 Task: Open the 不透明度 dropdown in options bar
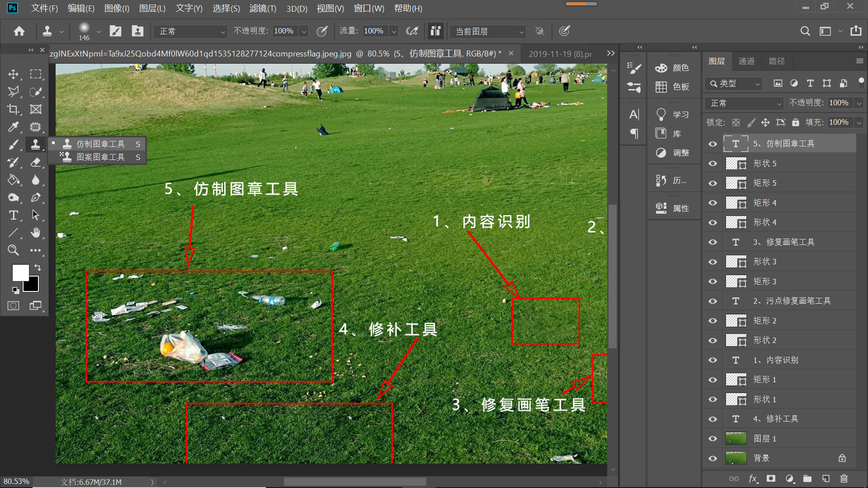point(304,31)
